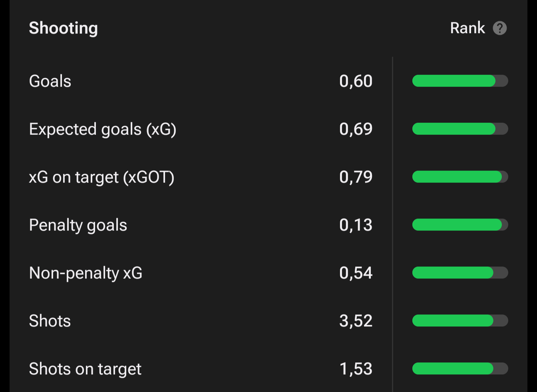The width and height of the screenshot is (537, 392).
Task: Click the Shots value 3,52
Action: click(356, 321)
